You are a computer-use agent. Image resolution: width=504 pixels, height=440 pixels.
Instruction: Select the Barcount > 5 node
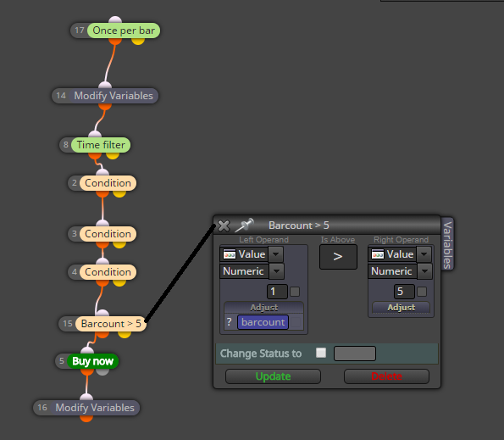111,324
